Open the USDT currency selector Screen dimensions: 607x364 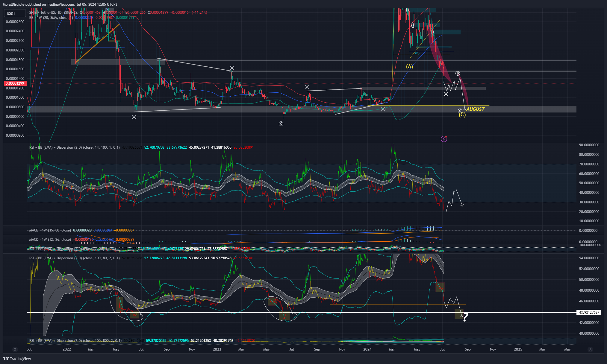[x=14, y=13]
